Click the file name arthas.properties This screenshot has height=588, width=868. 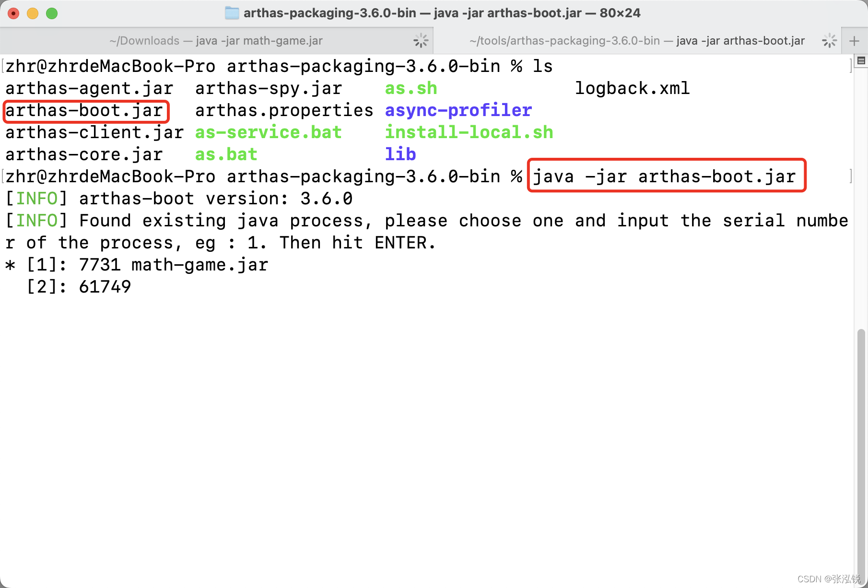pos(284,111)
